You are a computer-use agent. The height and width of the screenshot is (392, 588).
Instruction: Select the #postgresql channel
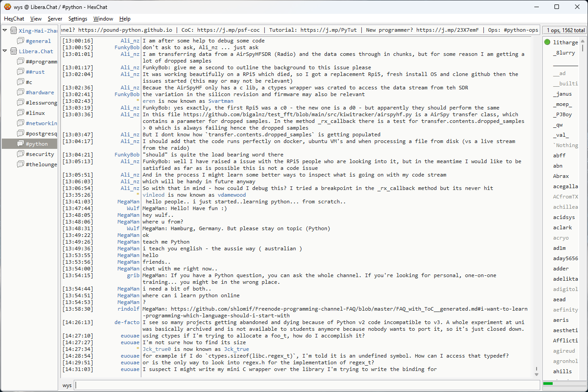point(41,134)
